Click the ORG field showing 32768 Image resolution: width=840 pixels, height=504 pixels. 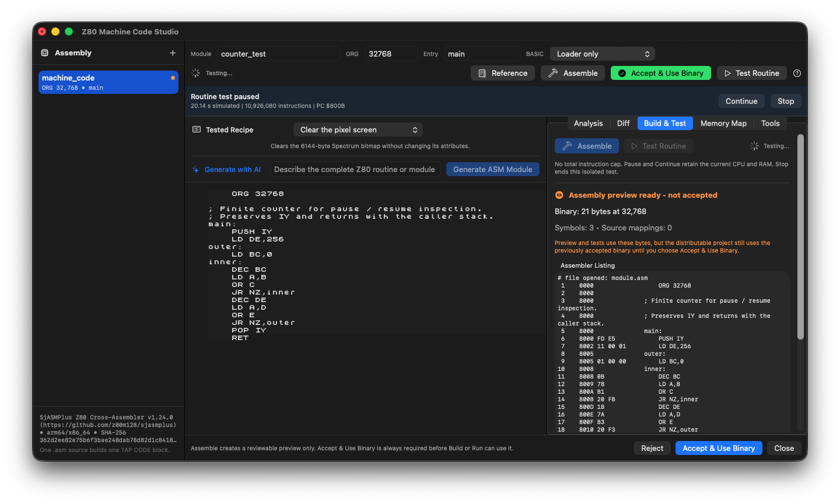click(x=391, y=54)
